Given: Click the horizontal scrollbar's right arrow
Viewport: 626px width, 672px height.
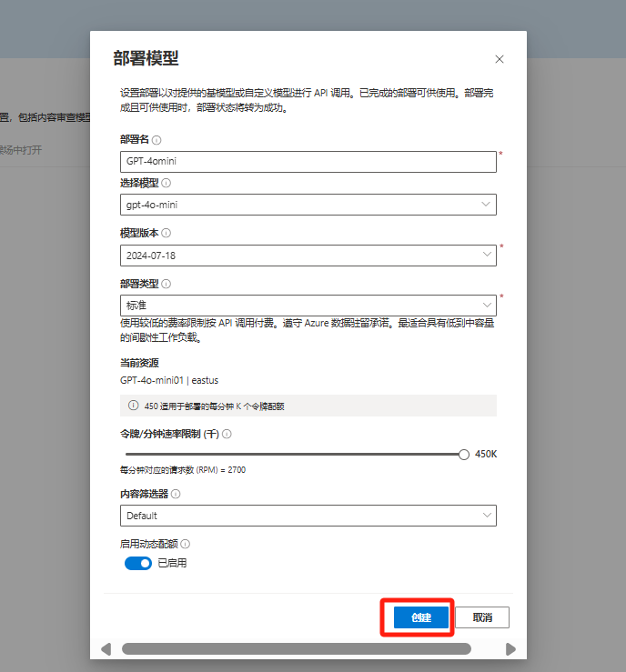Looking at the screenshot, I should tap(510, 648).
